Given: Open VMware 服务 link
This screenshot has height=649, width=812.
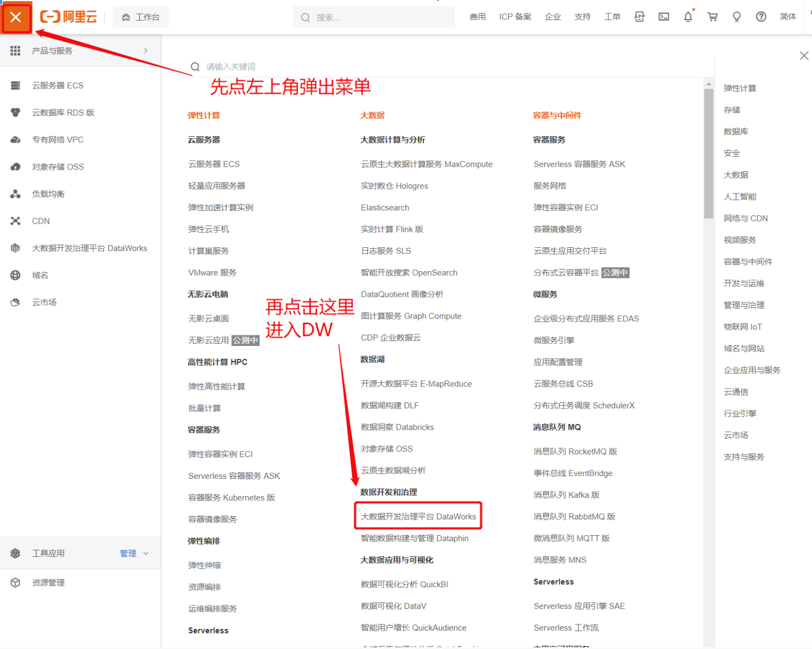Looking at the screenshot, I should click(213, 273).
